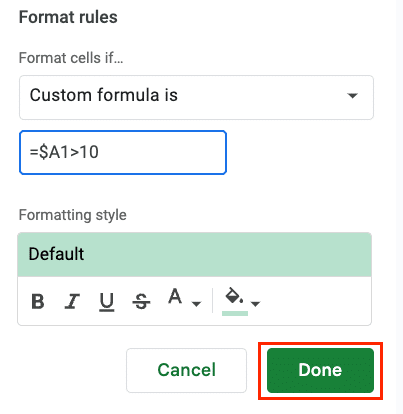Expand the fill color dropdown arrow
The height and width of the screenshot is (414, 403).
click(255, 303)
